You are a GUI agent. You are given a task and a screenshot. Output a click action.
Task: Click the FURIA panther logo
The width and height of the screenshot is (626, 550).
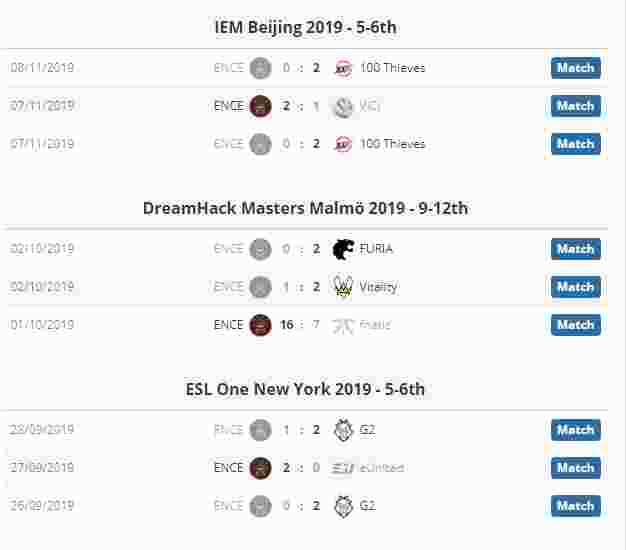[x=343, y=249]
